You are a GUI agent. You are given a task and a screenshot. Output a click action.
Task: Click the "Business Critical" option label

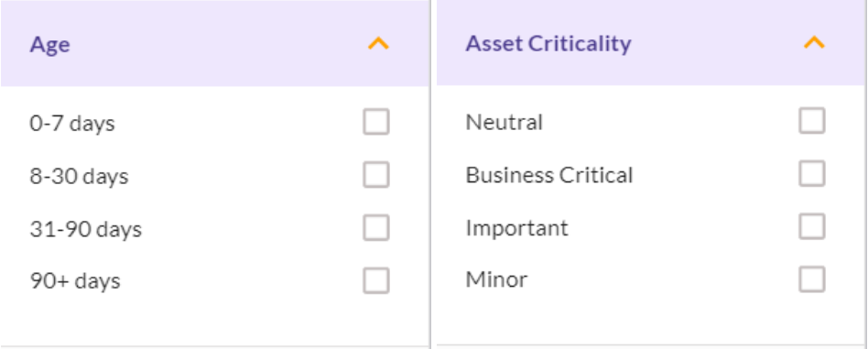[x=549, y=175]
